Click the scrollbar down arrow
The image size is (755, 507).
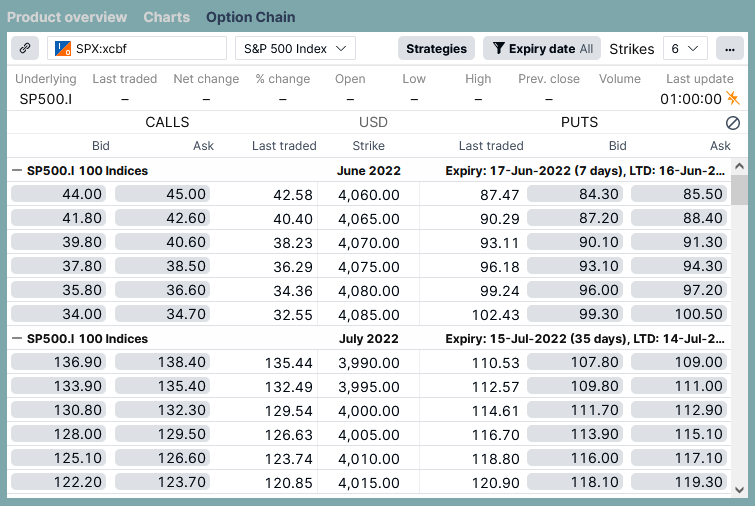click(x=740, y=490)
